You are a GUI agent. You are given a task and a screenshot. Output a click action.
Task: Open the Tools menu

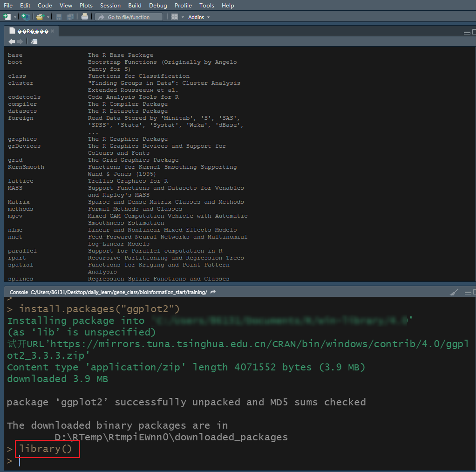pos(206,6)
